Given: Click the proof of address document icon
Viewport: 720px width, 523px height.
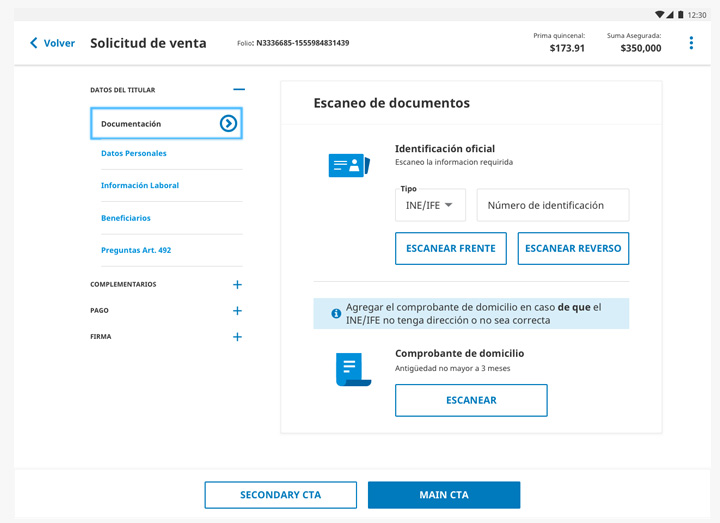Looking at the screenshot, I should tap(353, 369).
